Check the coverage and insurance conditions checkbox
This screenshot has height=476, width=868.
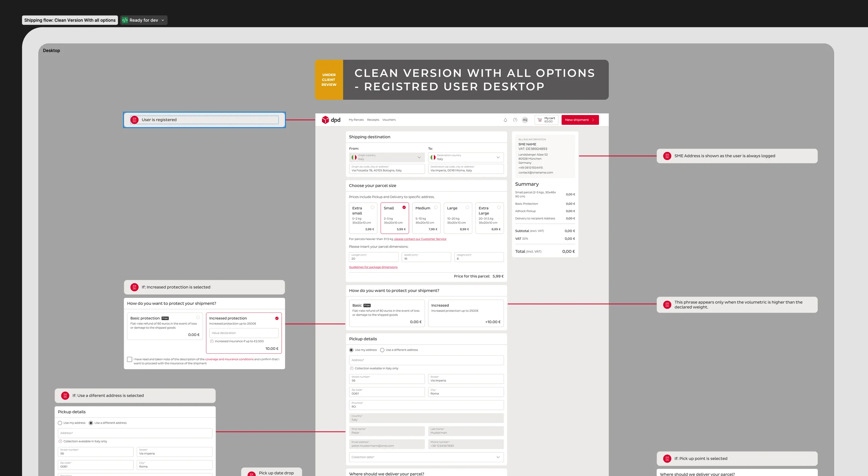tap(129, 360)
